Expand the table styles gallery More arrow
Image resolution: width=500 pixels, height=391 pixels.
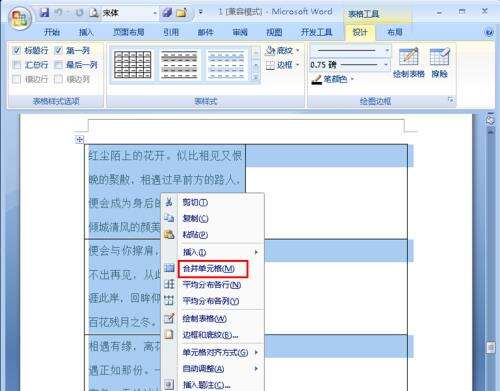256,77
